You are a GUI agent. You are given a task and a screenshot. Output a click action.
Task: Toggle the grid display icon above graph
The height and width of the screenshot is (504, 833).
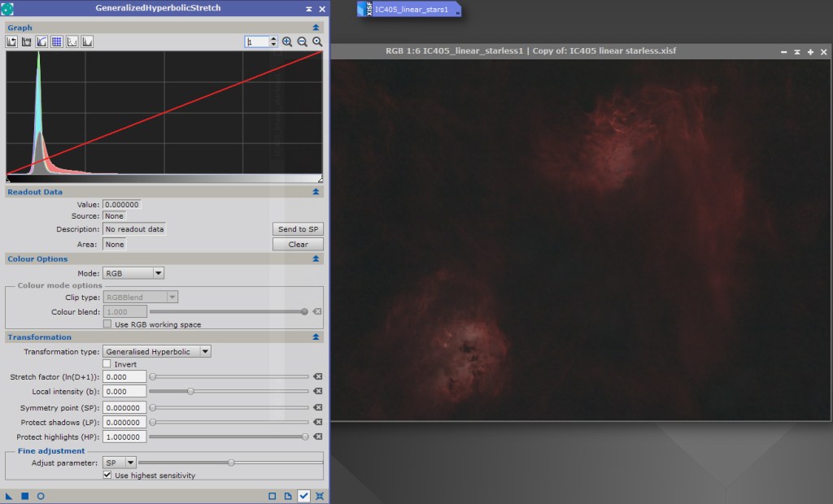coord(57,41)
